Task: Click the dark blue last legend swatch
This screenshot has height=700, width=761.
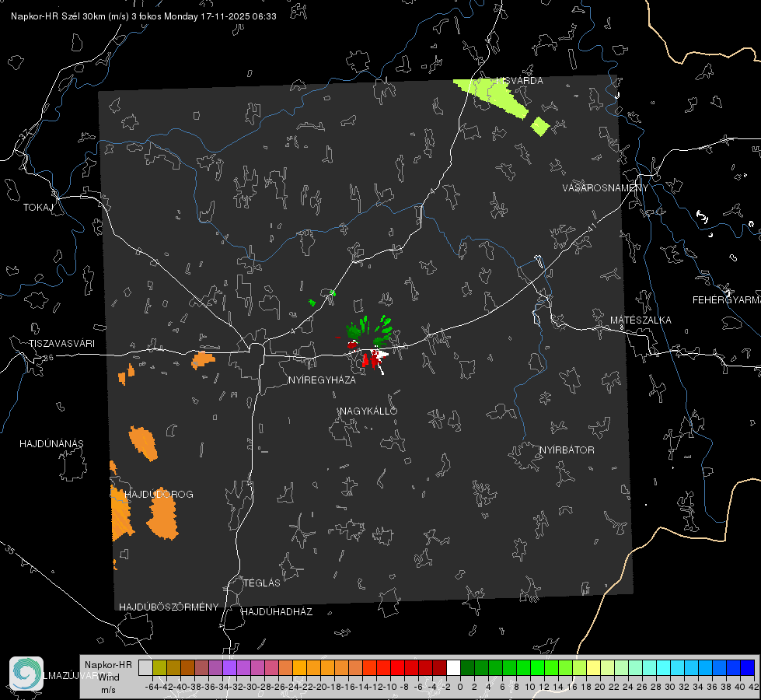Action: click(748, 667)
